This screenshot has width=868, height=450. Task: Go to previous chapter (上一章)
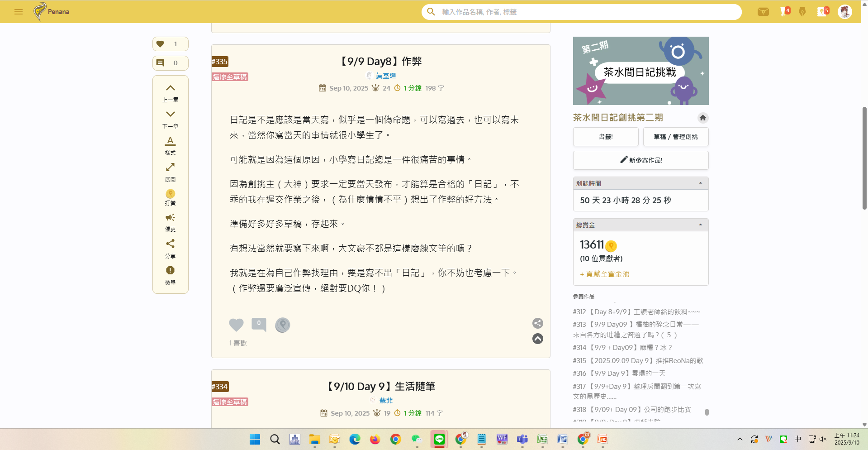coord(171,93)
